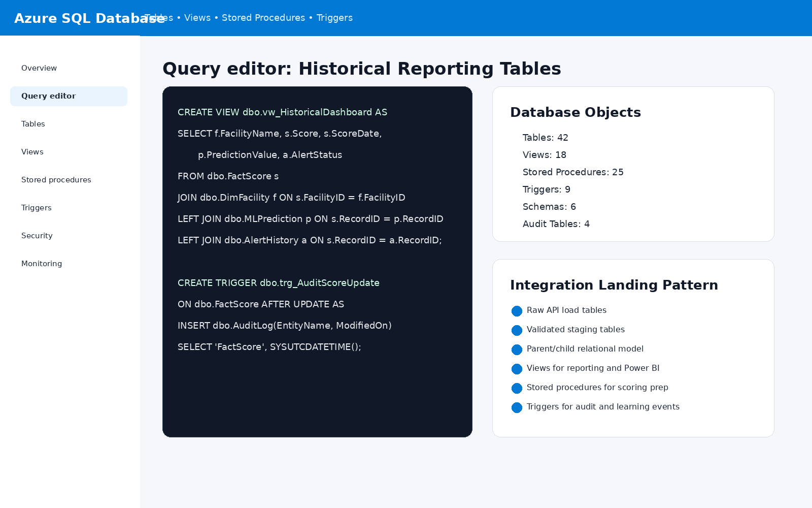Click the CREATE TRIGGER statement line

click(279, 283)
